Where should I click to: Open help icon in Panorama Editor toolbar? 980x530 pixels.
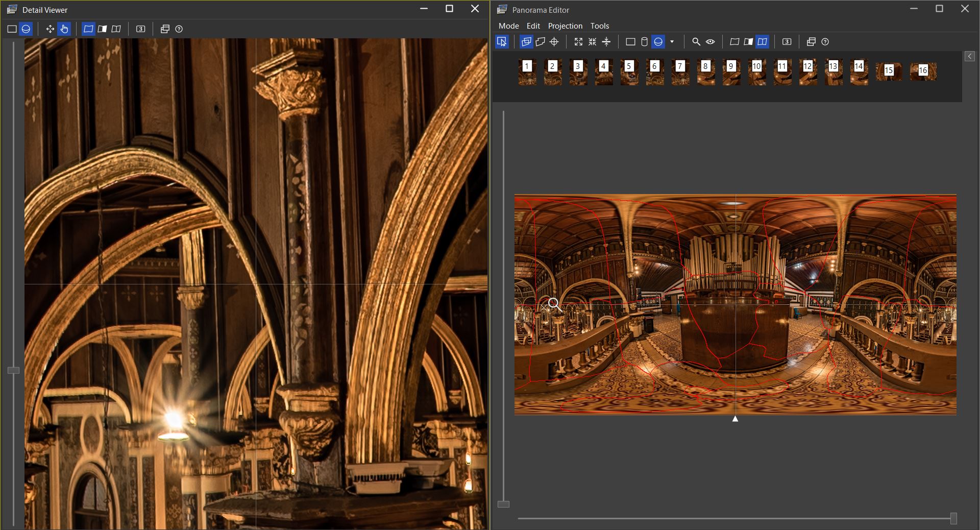(x=825, y=42)
